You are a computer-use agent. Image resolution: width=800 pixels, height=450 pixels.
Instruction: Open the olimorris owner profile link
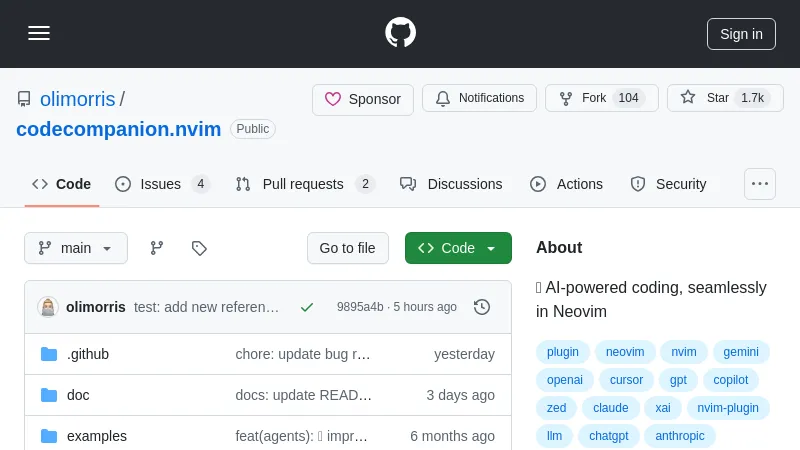(x=77, y=99)
